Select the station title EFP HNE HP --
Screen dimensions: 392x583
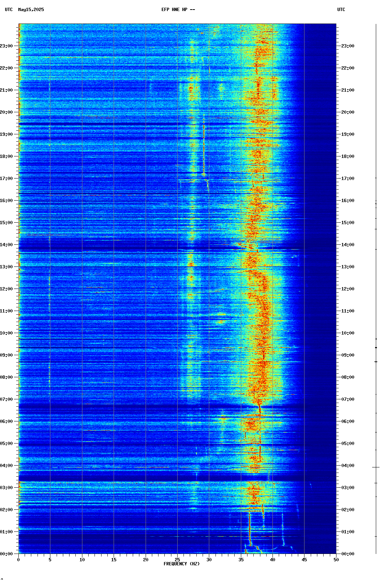[x=178, y=10]
